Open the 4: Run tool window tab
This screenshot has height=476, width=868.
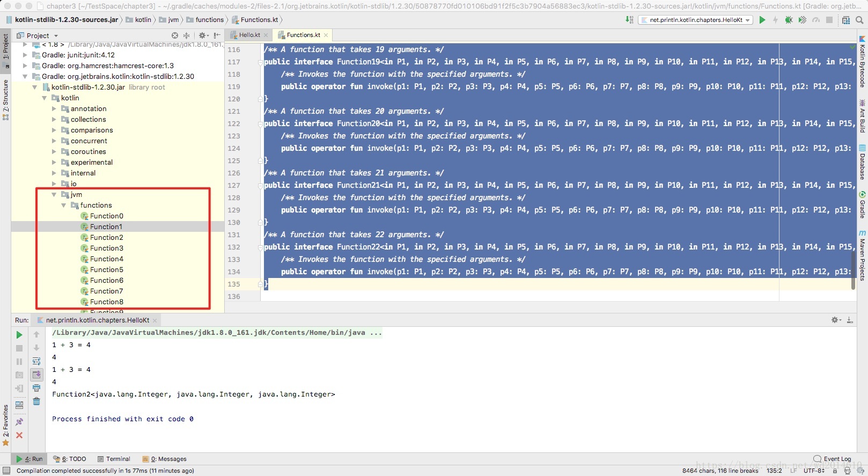tap(30, 459)
